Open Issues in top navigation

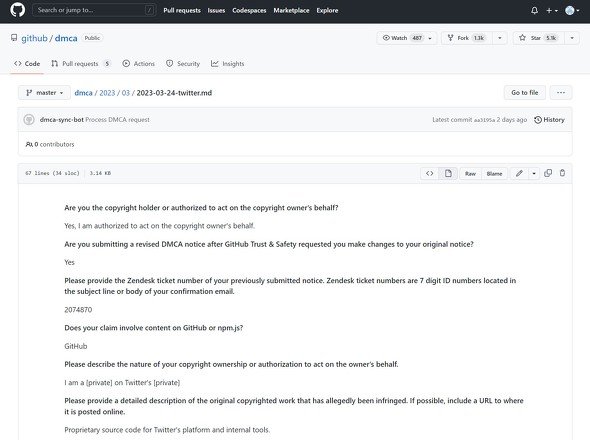point(216,11)
